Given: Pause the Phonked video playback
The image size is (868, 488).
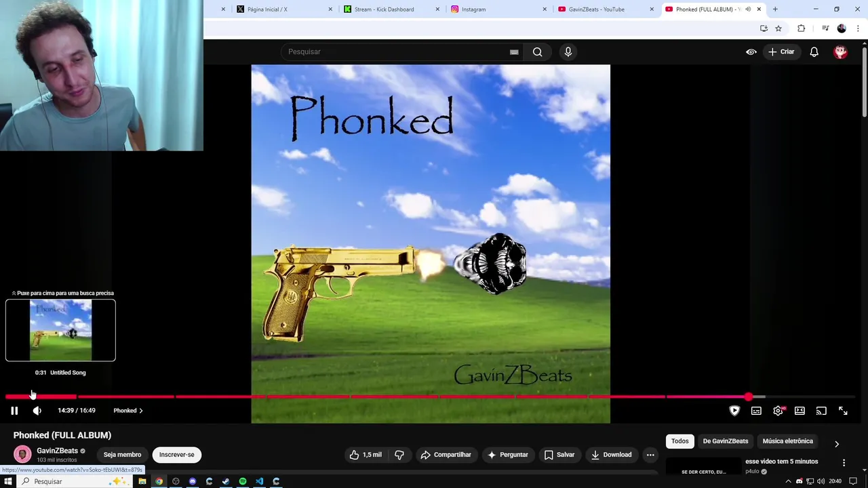Looking at the screenshot, I should tap(14, 411).
